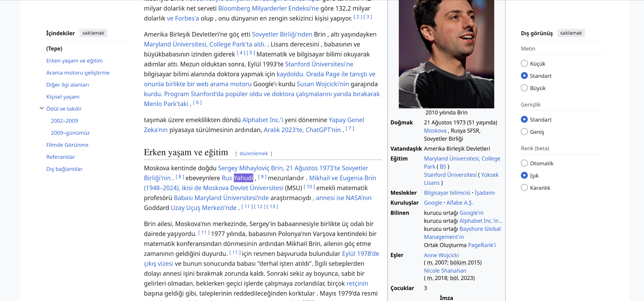This screenshot has height=301, width=644.
Task: Select Küçük text size radio button
Action: (524, 63)
